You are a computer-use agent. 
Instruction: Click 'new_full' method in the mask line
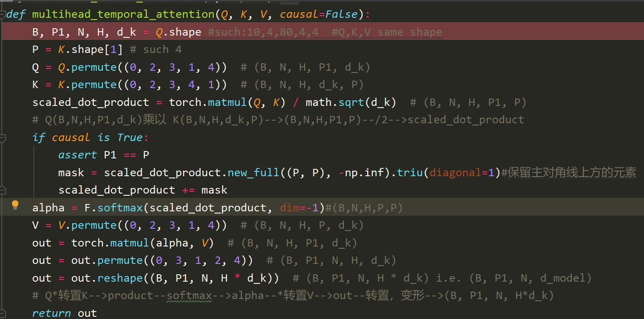pyautogui.click(x=253, y=173)
